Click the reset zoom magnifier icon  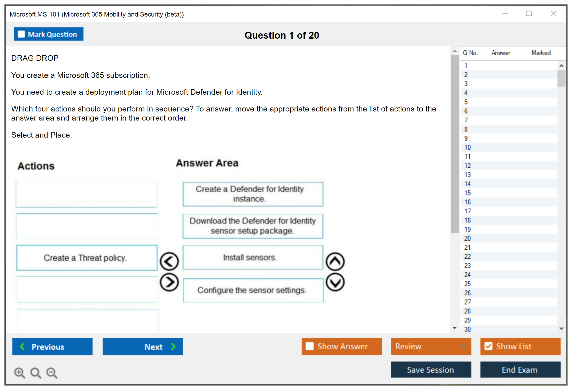click(x=36, y=373)
